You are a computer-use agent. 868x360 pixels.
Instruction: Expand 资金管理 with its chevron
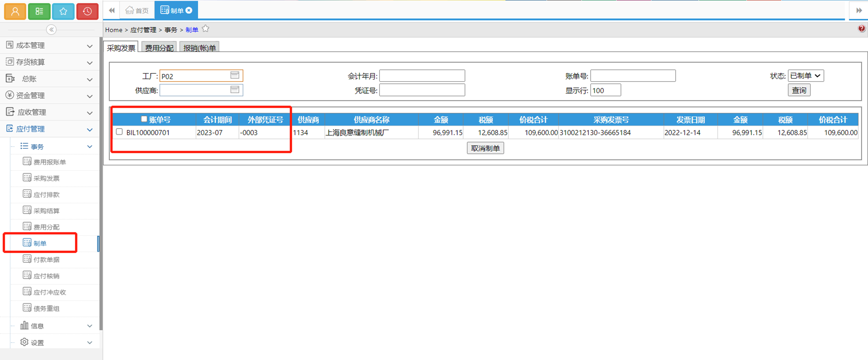pos(90,96)
